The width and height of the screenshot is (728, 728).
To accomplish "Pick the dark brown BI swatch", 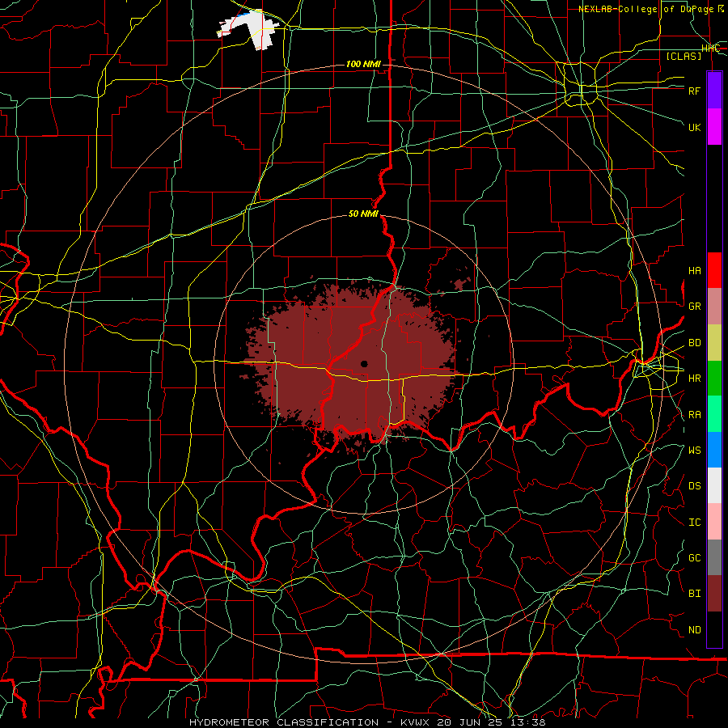I will click(714, 594).
